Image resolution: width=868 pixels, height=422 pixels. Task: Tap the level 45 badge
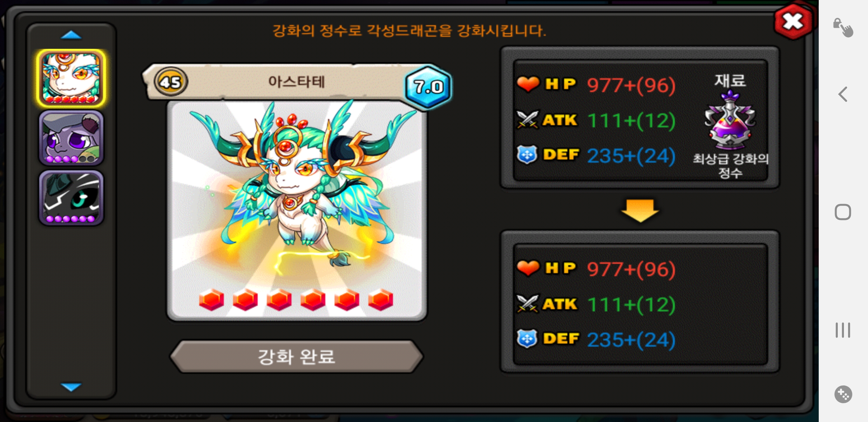[x=171, y=82]
